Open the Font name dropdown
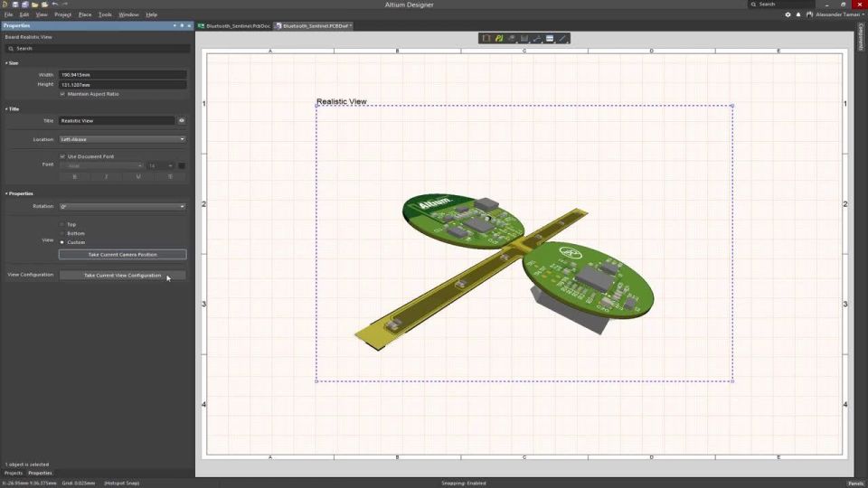The image size is (868, 488). tap(102, 165)
